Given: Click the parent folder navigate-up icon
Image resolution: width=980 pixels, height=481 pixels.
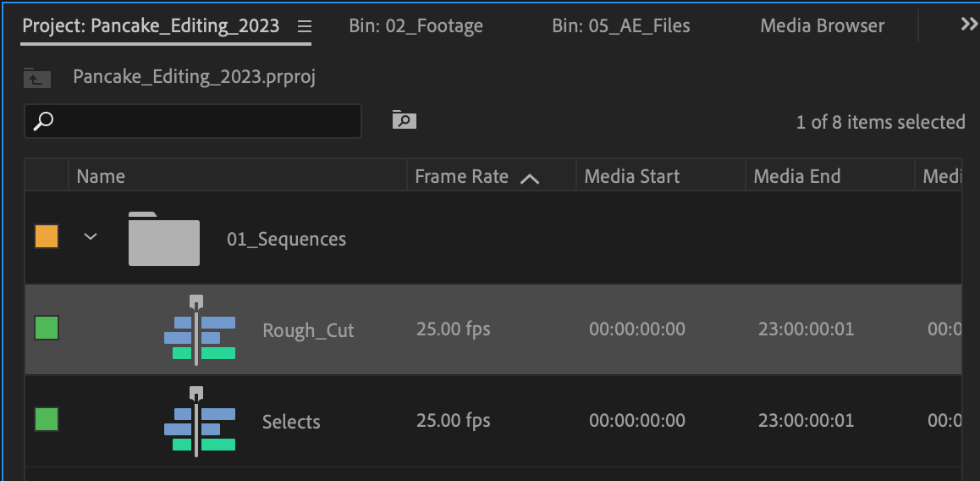Looking at the screenshot, I should pyautogui.click(x=37, y=78).
